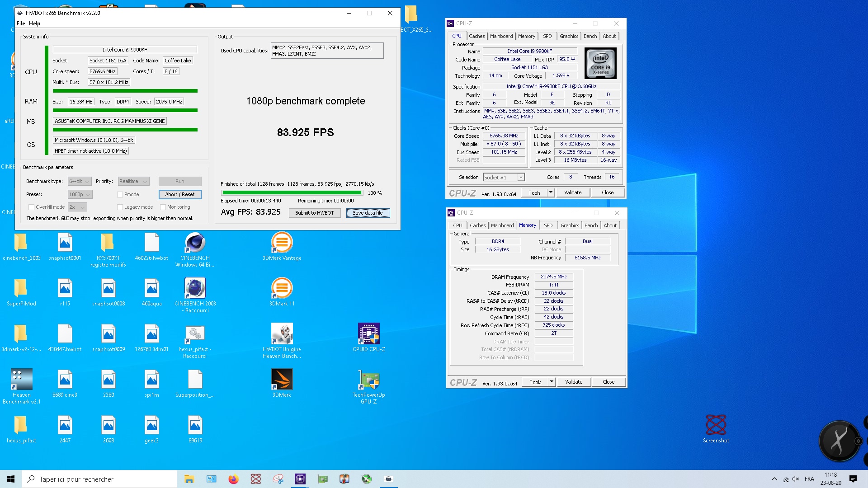Open the Windows Start menu
Viewport: 868px width, 488px height.
pyautogui.click(x=11, y=479)
